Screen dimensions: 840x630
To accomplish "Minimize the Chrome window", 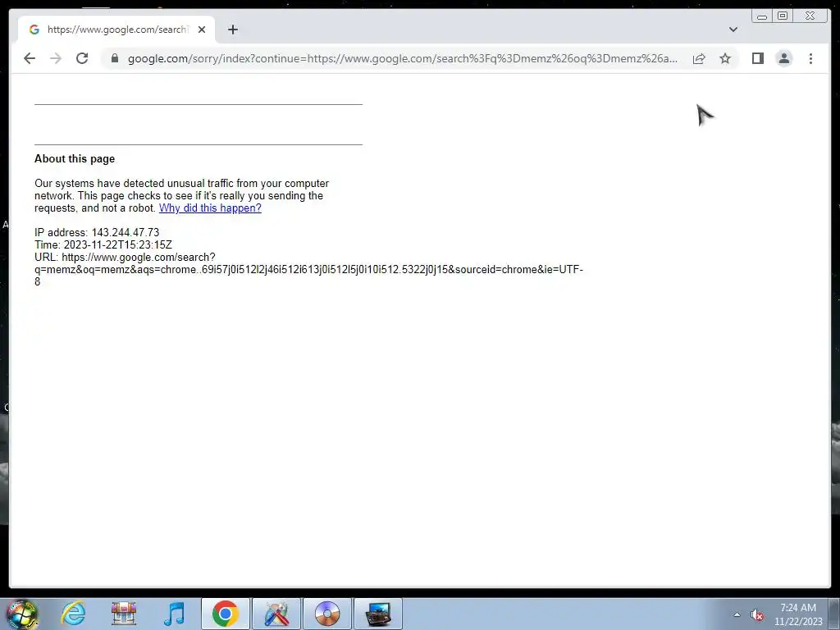I will [x=762, y=16].
